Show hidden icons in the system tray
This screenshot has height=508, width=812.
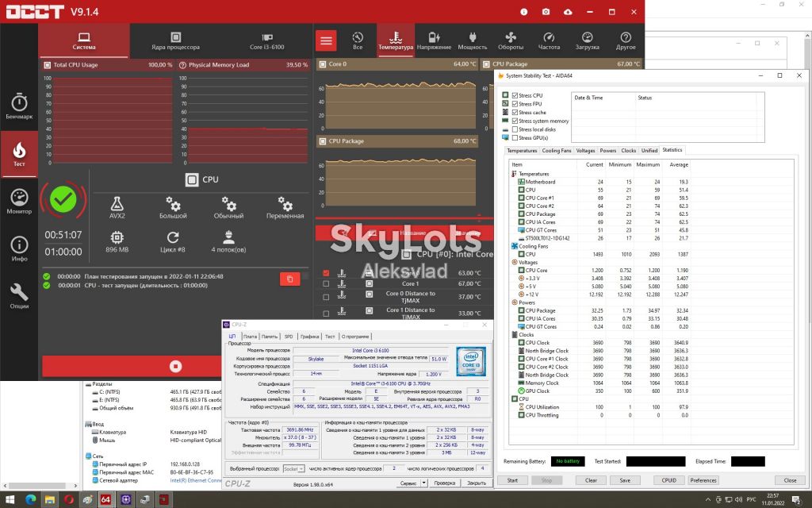(x=708, y=500)
